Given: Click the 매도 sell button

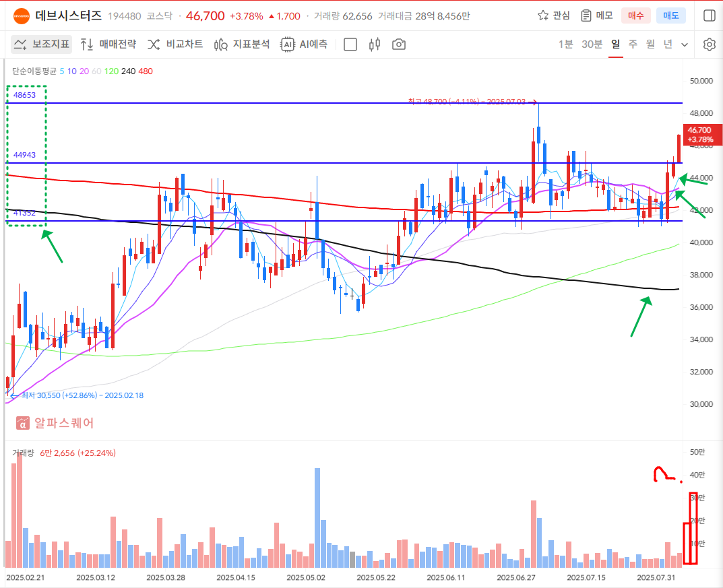Looking at the screenshot, I should (671, 15).
